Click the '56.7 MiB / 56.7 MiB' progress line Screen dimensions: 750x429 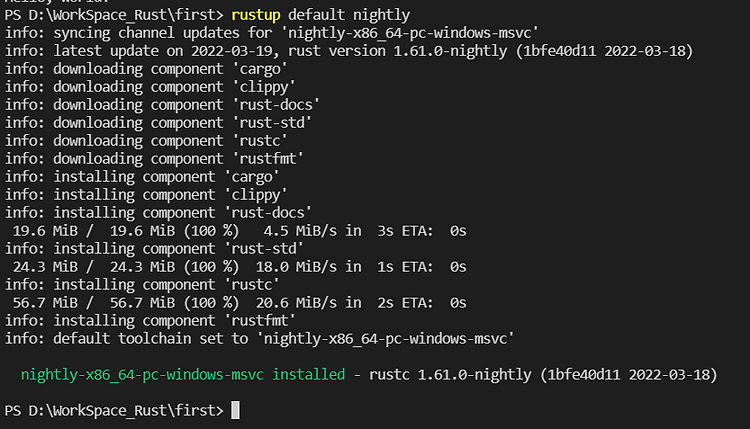pyautogui.click(x=239, y=303)
